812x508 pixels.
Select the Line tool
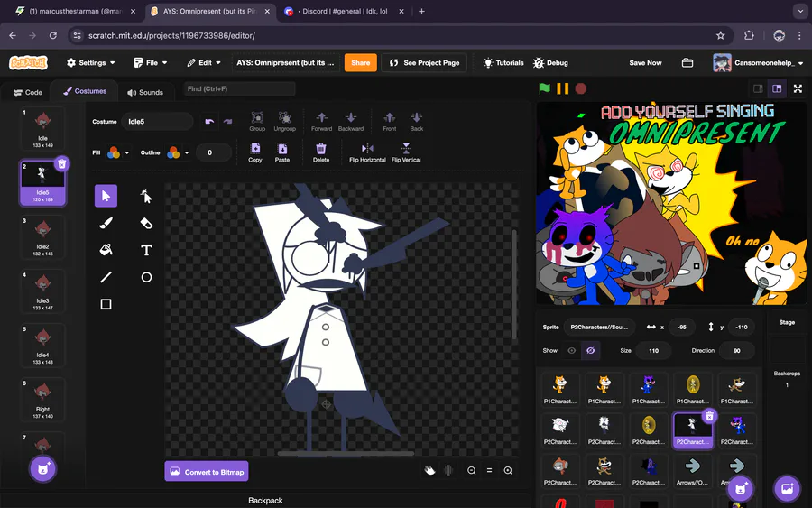[x=106, y=277]
